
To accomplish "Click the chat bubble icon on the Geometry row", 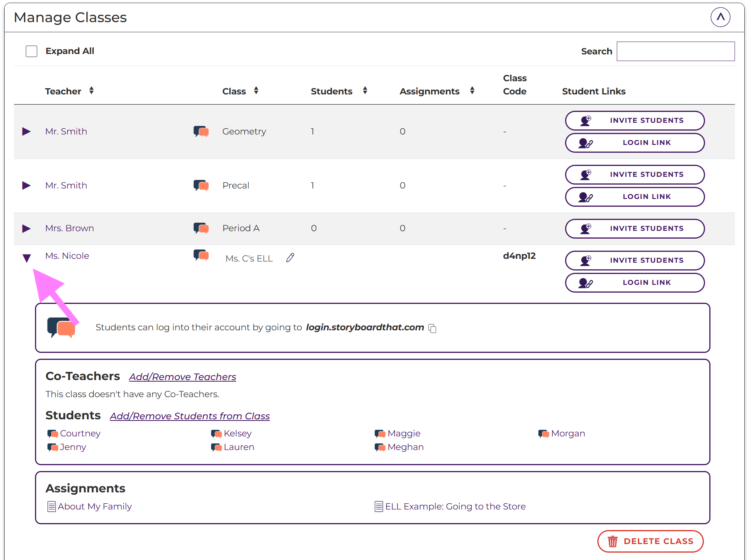I will [201, 131].
